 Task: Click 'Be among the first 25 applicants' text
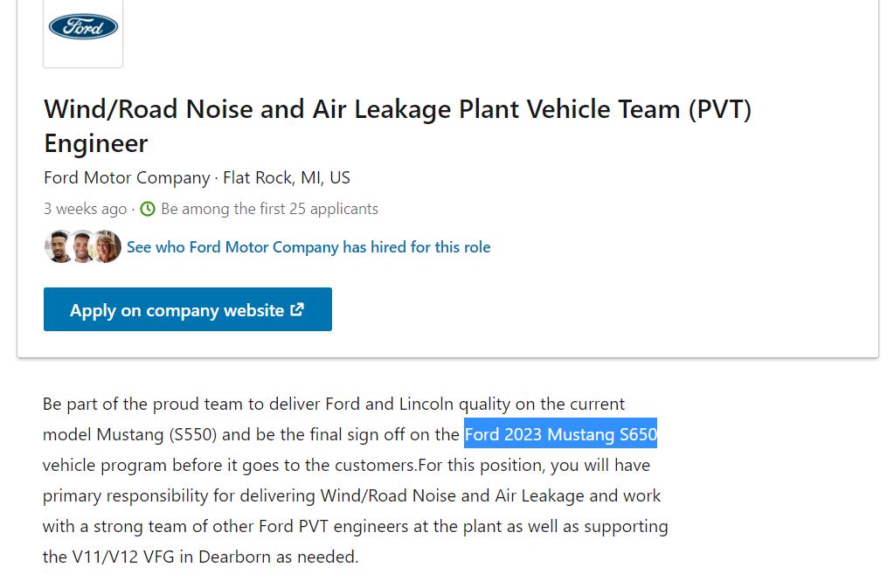tap(269, 209)
